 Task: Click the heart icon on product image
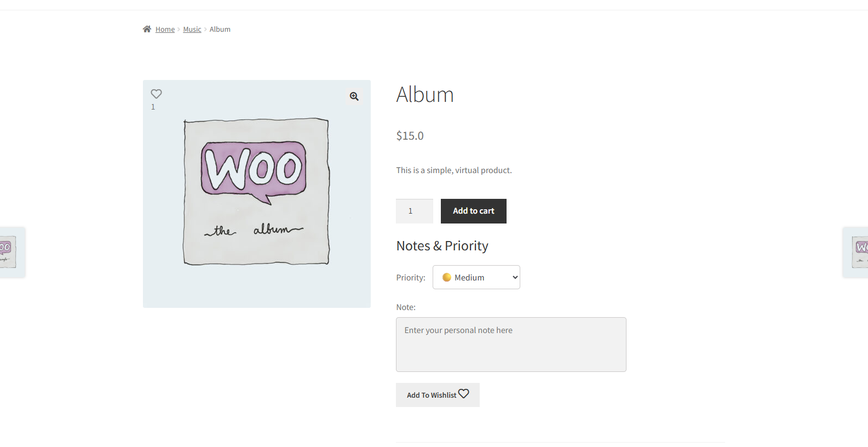coord(156,94)
